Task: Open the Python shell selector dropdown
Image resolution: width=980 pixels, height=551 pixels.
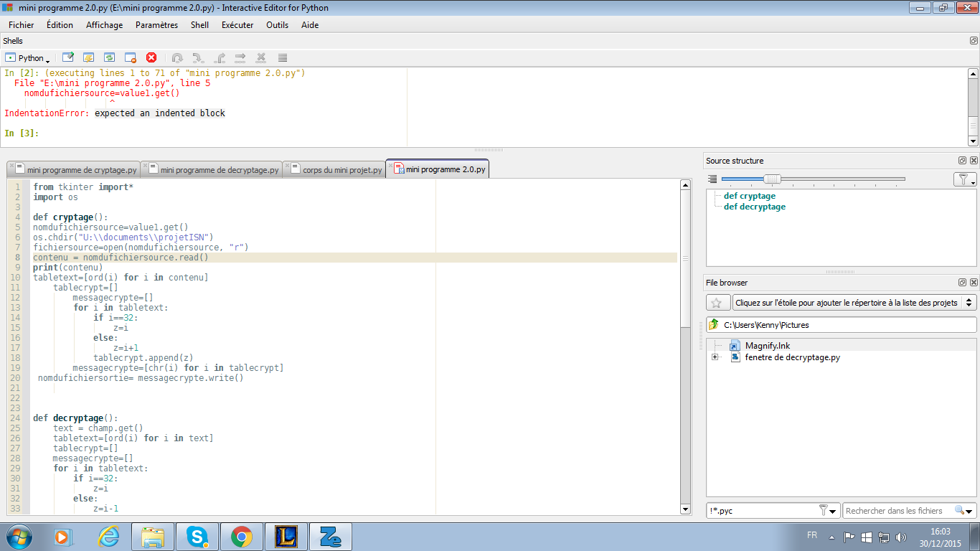Action: coord(27,57)
